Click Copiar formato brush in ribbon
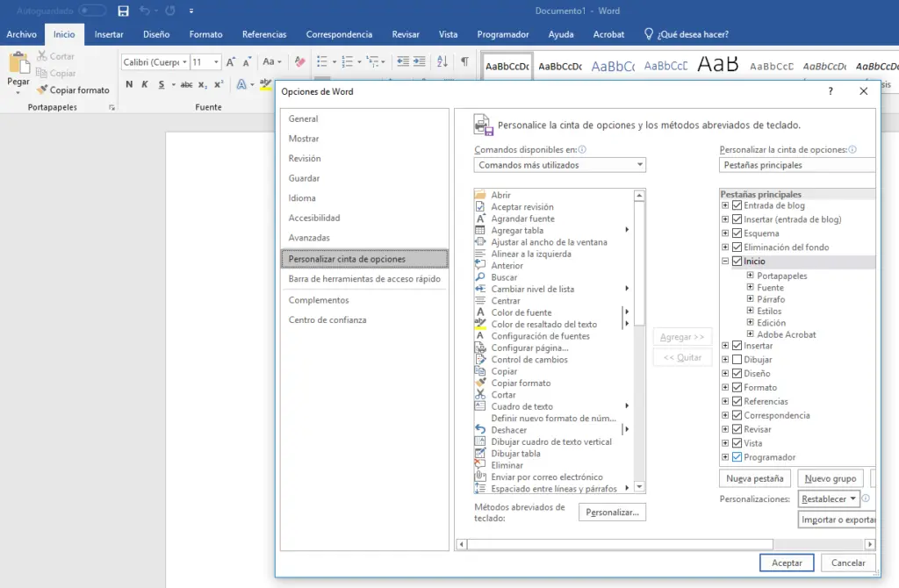This screenshot has height=588, width=899. click(73, 90)
